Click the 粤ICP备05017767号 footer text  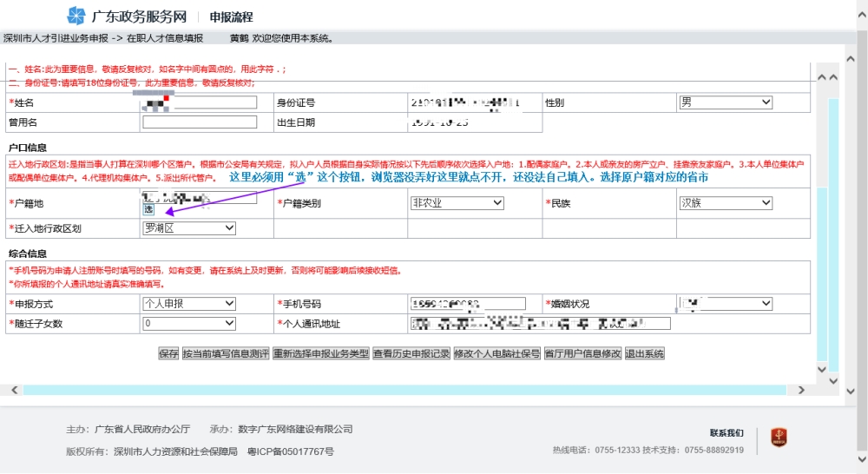pyautogui.click(x=291, y=451)
